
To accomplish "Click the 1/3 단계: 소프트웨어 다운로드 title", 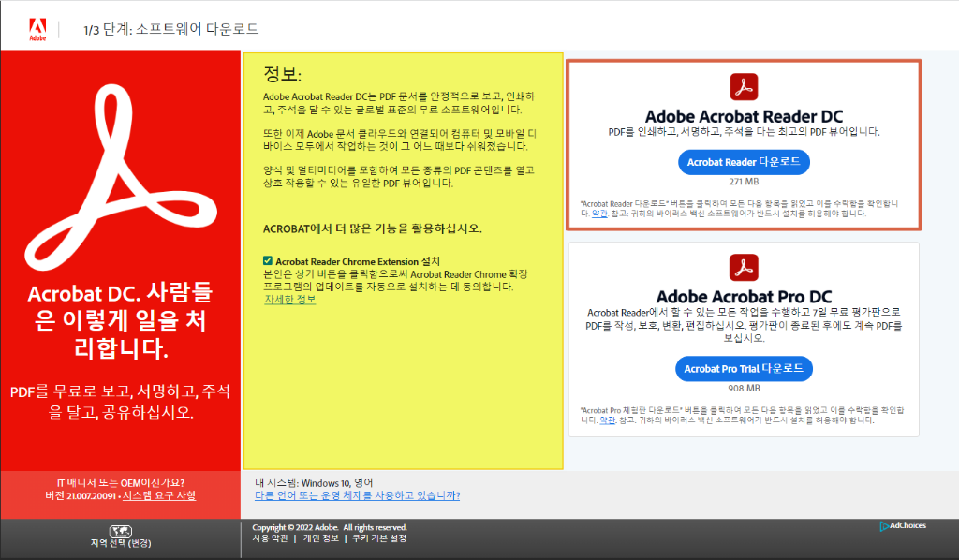I will [170, 29].
